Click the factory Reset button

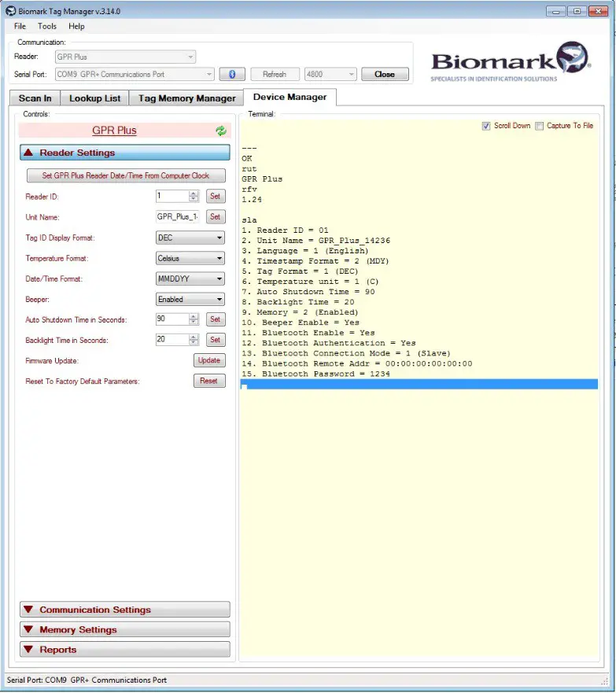pyautogui.click(x=209, y=381)
